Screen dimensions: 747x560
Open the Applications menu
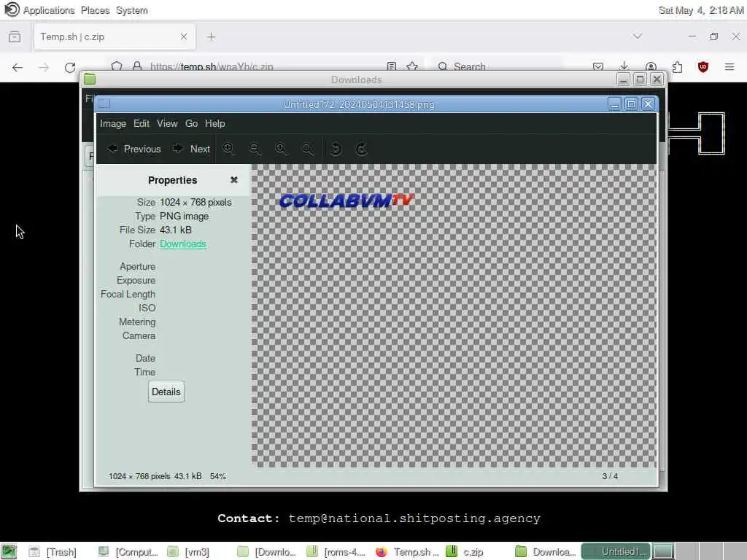pyautogui.click(x=49, y=10)
